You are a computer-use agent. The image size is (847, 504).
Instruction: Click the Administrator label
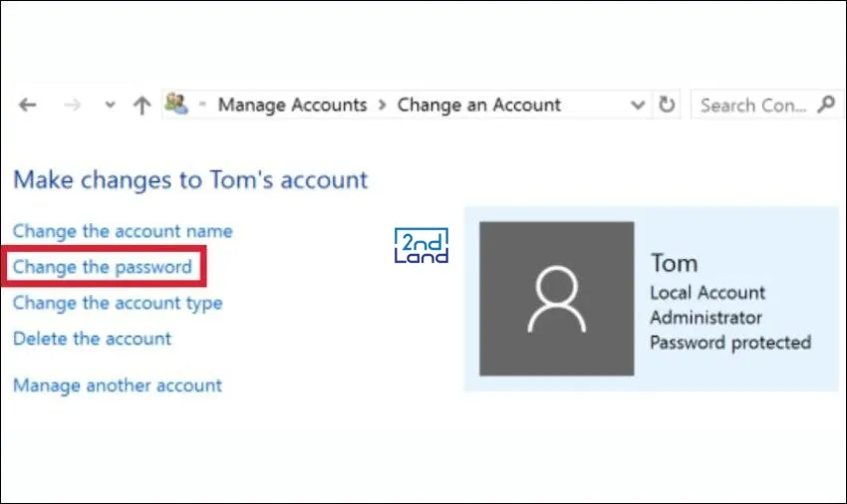(x=706, y=318)
